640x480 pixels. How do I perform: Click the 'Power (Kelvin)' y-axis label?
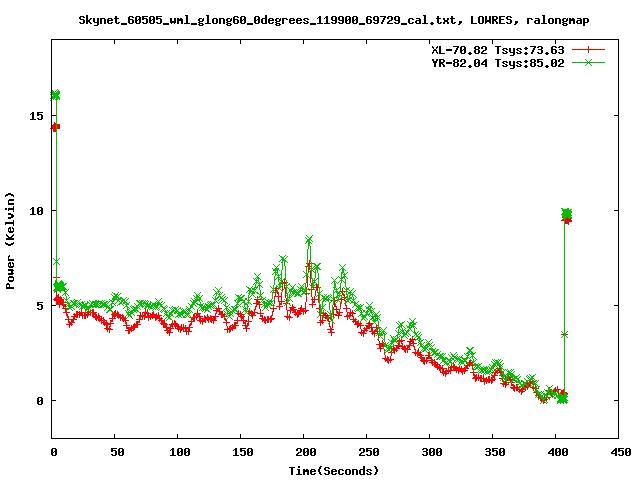tap(10, 241)
